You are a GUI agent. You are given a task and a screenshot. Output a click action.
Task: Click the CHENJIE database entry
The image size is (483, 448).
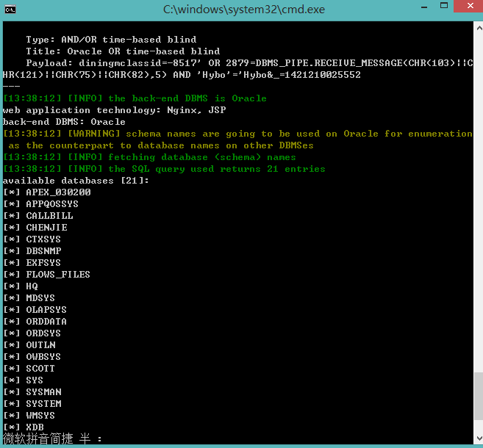coord(35,228)
